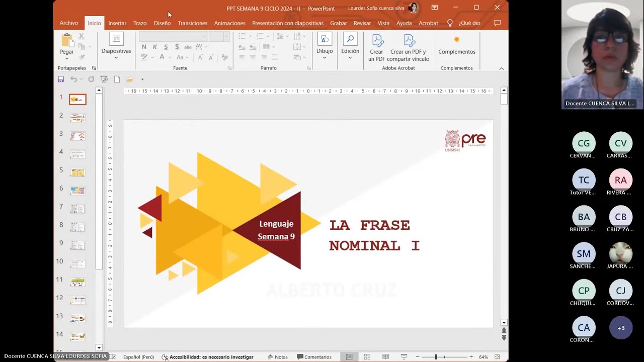The image size is (644, 362).
Task: Show the +3 more participants
Action: click(x=621, y=328)
